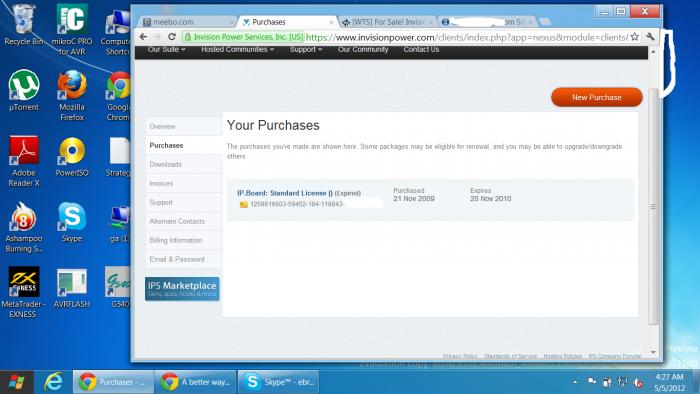Click the vertical scrollbar thumb
The width and height of the screenshot is (700, 394).
point(654,206)
